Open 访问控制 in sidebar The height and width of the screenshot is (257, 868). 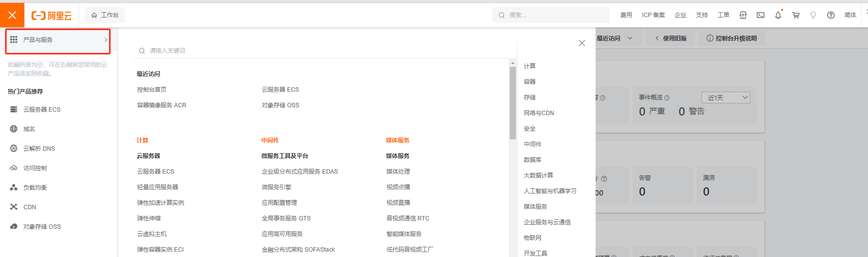pyautogui.click(x=35, y=168)
